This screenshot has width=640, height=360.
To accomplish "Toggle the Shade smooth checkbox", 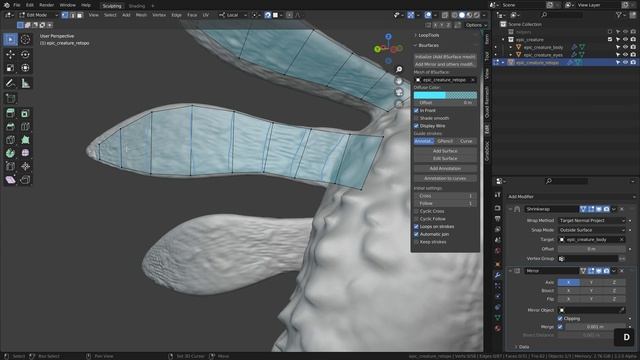I will coord(416,118).
